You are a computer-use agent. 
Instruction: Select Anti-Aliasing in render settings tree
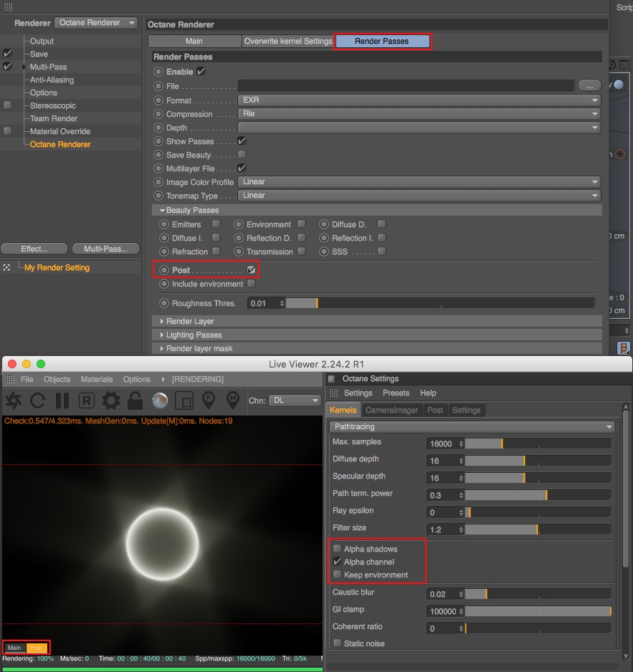52,80
